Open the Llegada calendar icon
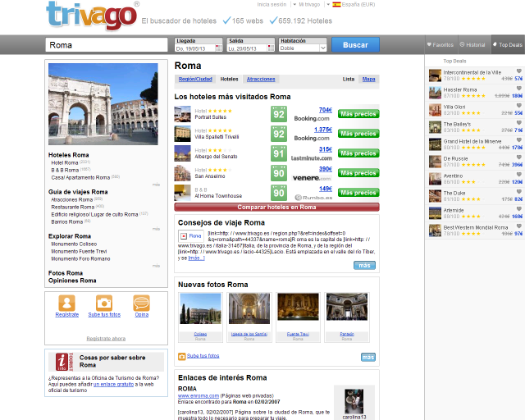The image size is (525, 420). (219, 48)
